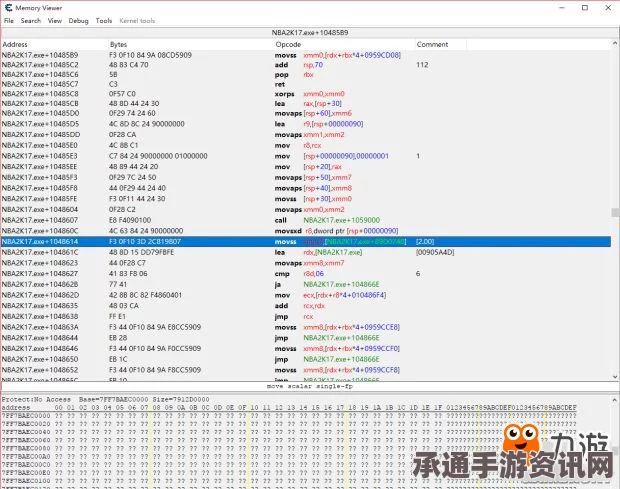Viewport: 620px width, 489px height.
Task: Select call NBA2K17.exe+1059000 row
Action: (x=306, y=220)
